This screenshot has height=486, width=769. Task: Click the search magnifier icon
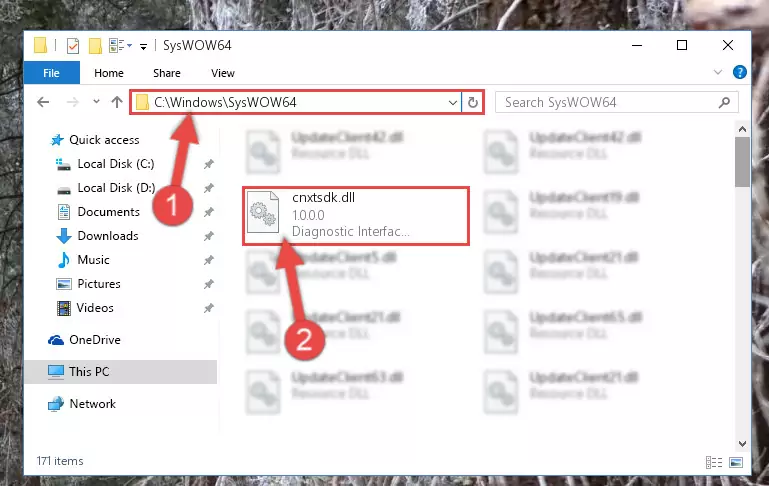click(724, 102)
